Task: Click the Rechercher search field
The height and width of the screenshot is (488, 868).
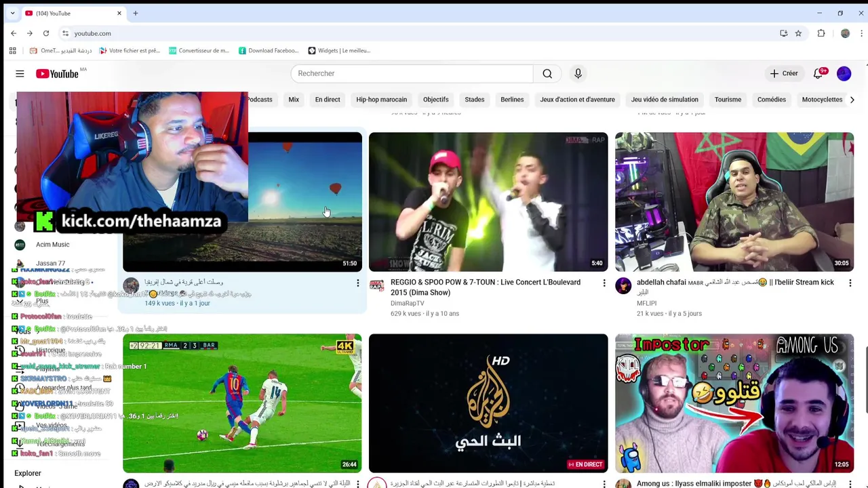Action: (412, 73)
